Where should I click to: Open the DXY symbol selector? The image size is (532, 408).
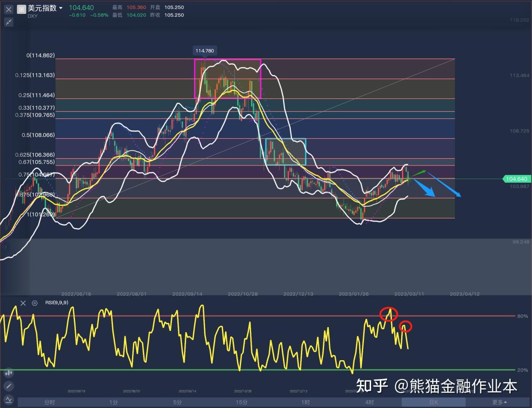32,16
